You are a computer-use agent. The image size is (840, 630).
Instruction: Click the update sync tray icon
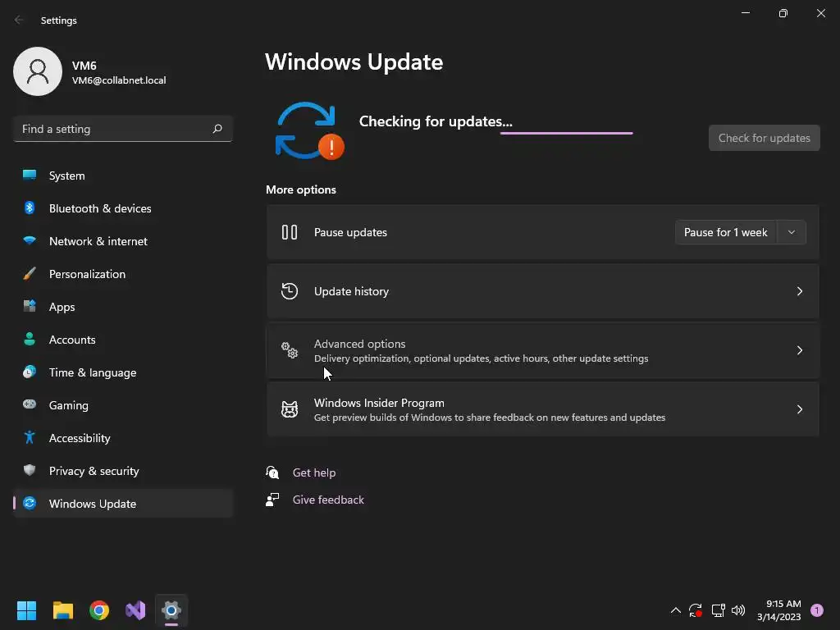pos(696,610)
